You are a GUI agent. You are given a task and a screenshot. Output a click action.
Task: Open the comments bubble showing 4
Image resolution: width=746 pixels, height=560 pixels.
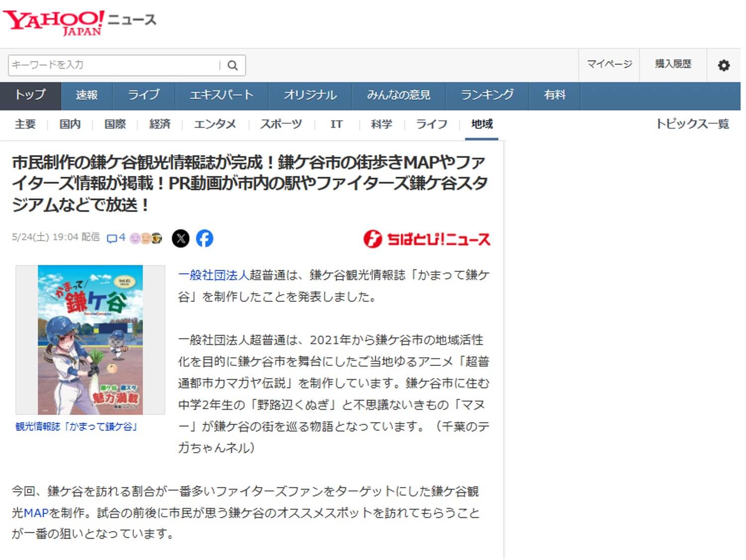[116, 238]
